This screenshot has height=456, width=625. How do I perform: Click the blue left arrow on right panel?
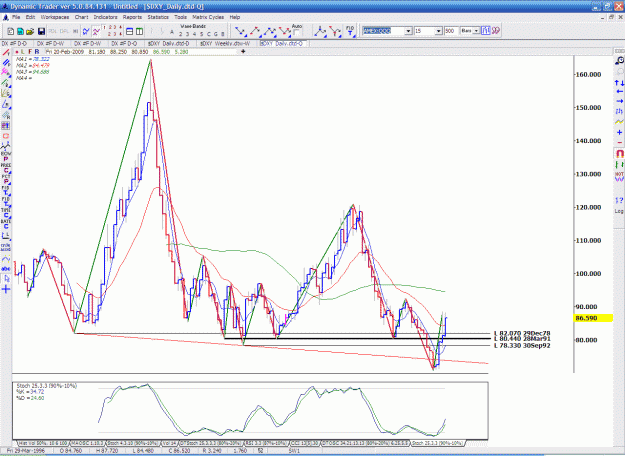click(619, 92)
